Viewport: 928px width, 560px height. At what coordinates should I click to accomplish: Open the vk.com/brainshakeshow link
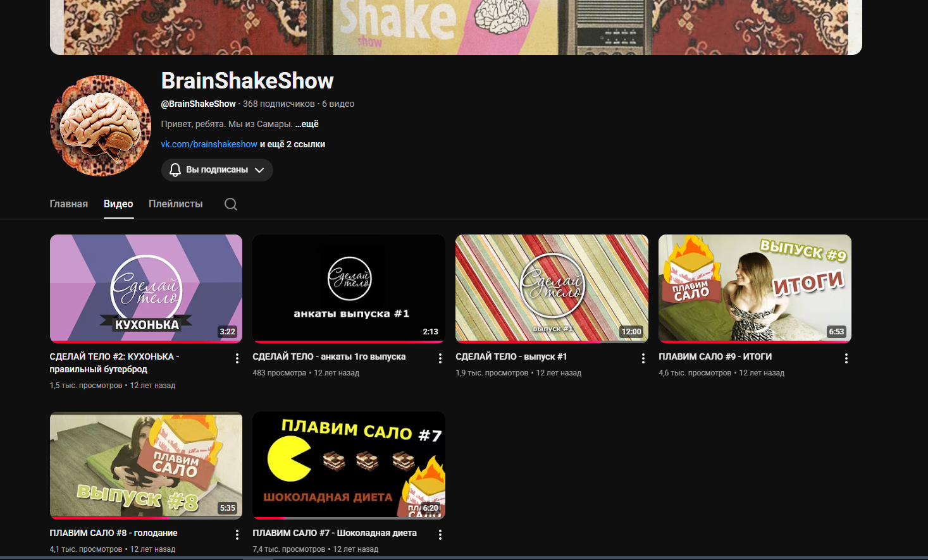coord(209,144)
